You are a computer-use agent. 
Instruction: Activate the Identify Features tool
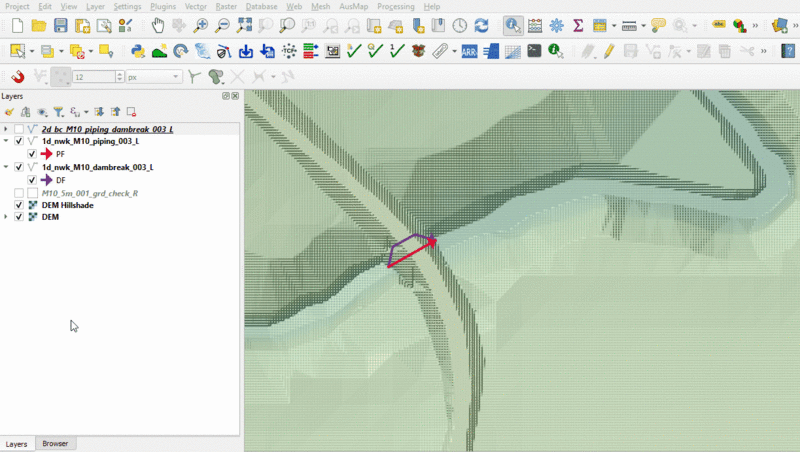(512, 25)
